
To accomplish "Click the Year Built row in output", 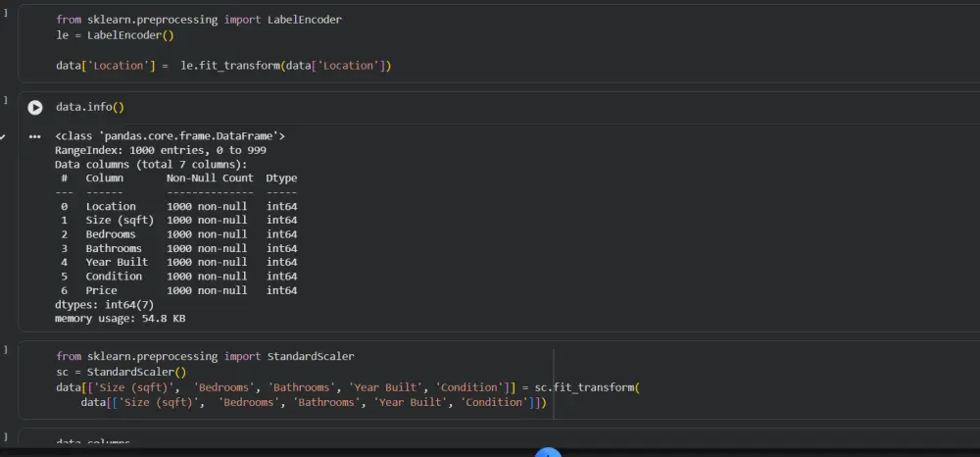I will (178, 262).
